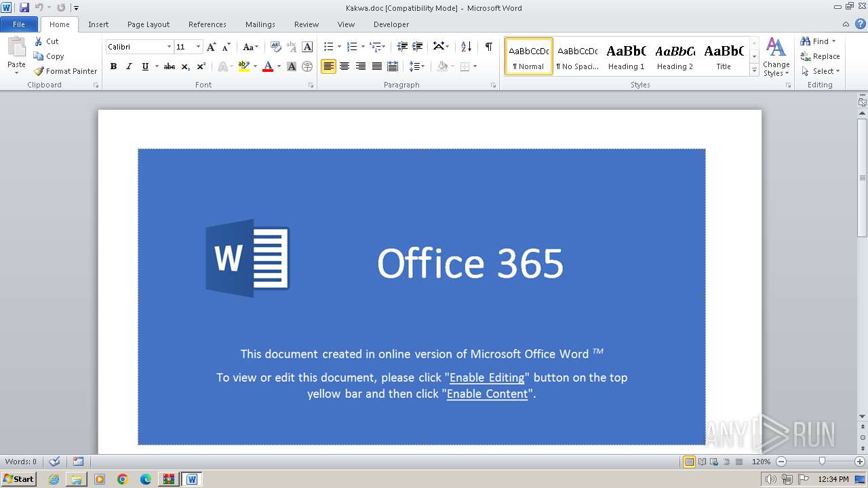Viewport: 868px width, 488px height.
Task: Open Change Styles dropdown
Action: click(776, 57)
